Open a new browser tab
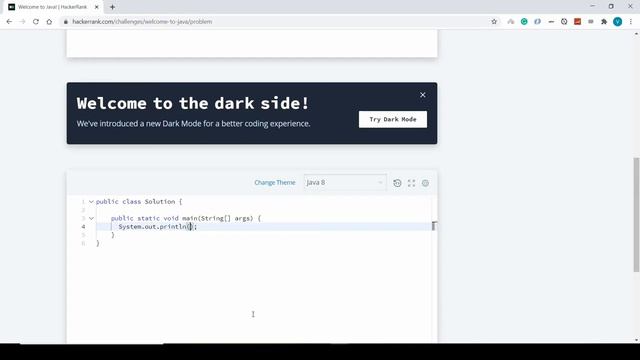 112,7
